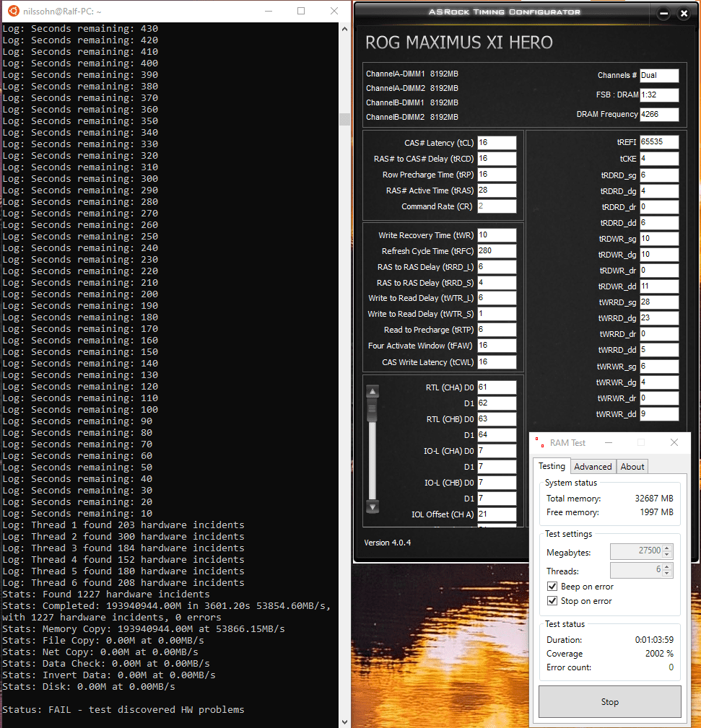Select the Write Recovery Time (tWR) field
Image resolution: width=701 pixels, height=728 pixels.
coord(497,235)
